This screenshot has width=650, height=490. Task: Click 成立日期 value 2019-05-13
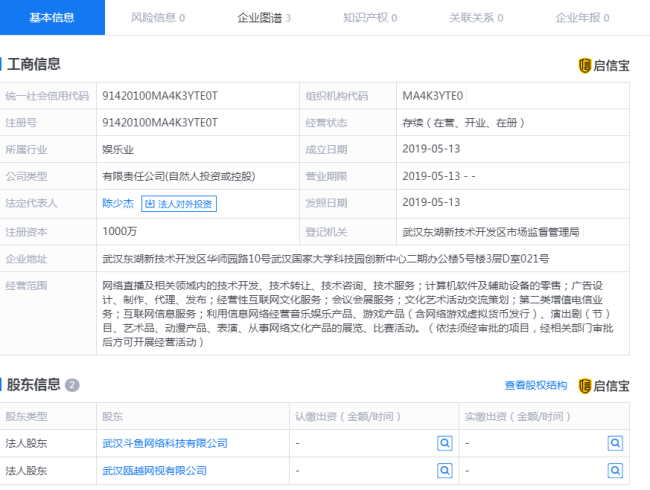[431, 149]
